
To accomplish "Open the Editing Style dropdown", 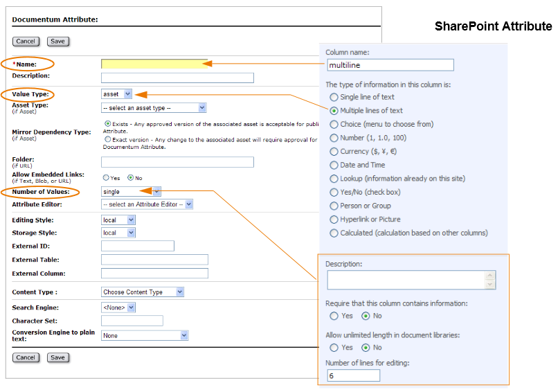I will tap(118, 220).
